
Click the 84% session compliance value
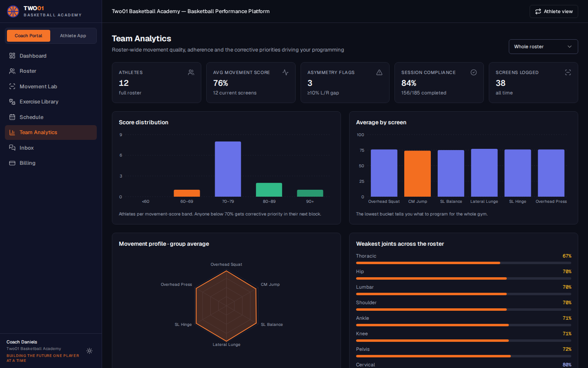pyautogui.click(x=409, y=83)
